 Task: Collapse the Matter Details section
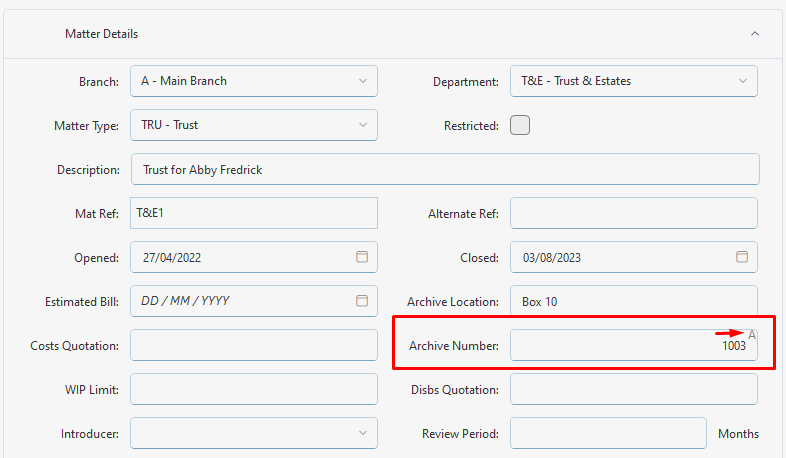[755, 34]
